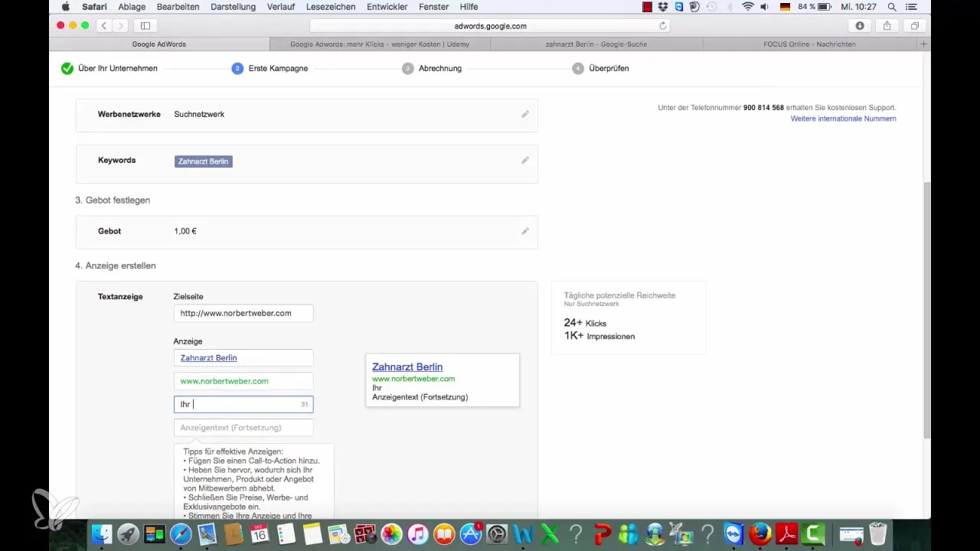Open Photos app in the Dock
Screen dimensions: 980x551
click(391, 533)
